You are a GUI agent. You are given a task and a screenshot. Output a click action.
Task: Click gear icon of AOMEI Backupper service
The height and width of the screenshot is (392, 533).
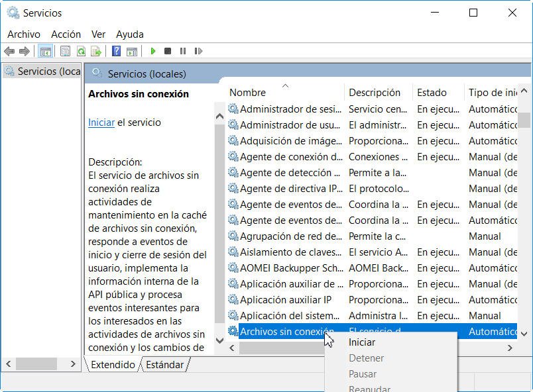tap(233, 268)
